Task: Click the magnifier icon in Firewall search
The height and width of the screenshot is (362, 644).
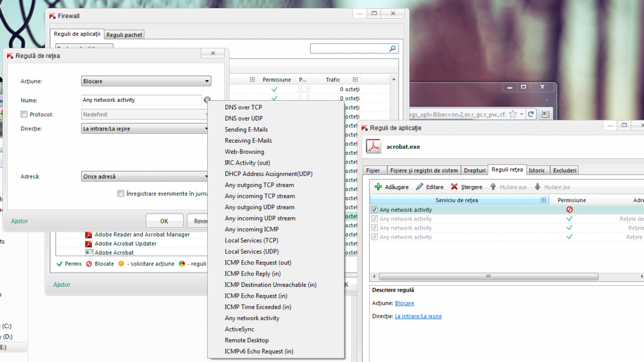Action: pyautogui.click(x=393, y=49)
